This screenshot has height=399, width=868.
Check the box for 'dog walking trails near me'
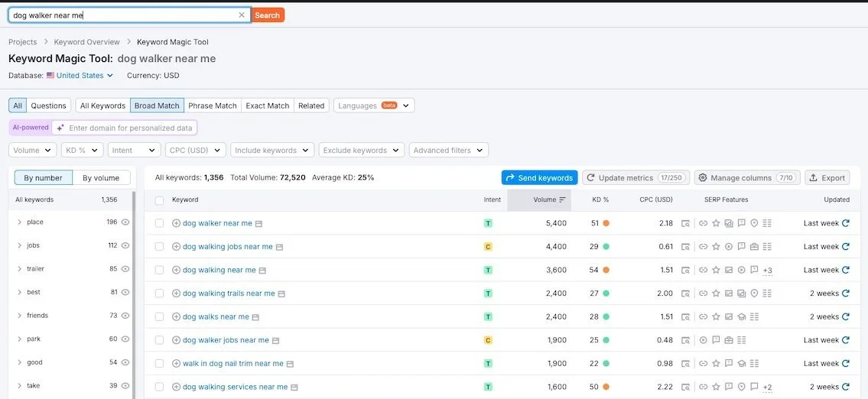point(159,294)
